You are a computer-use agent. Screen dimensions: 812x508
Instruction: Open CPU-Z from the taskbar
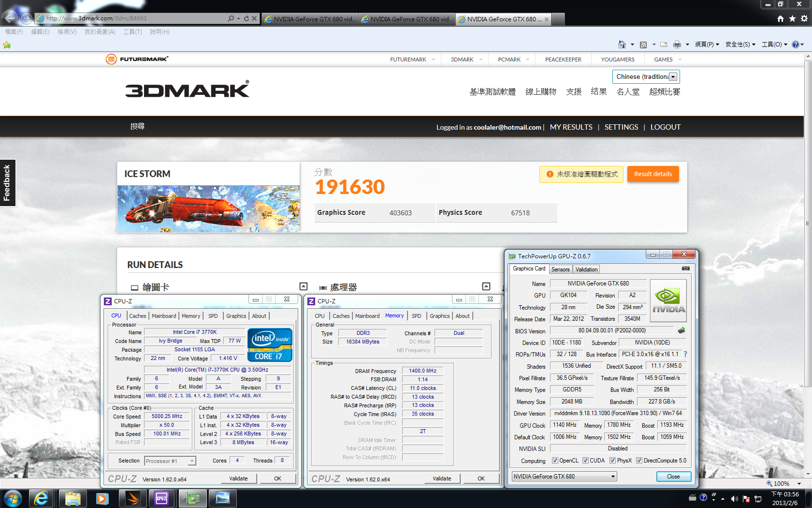(161, 498)
